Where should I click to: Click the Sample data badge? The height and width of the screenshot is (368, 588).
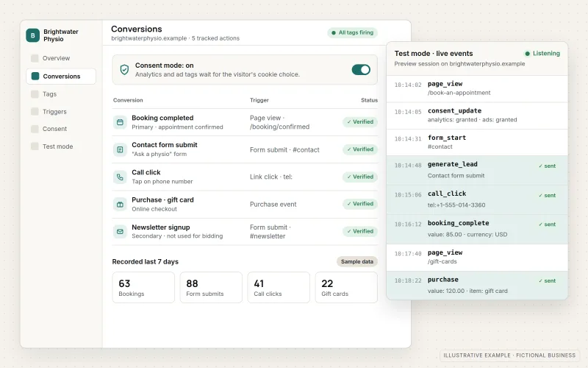[x=357, y=261]
